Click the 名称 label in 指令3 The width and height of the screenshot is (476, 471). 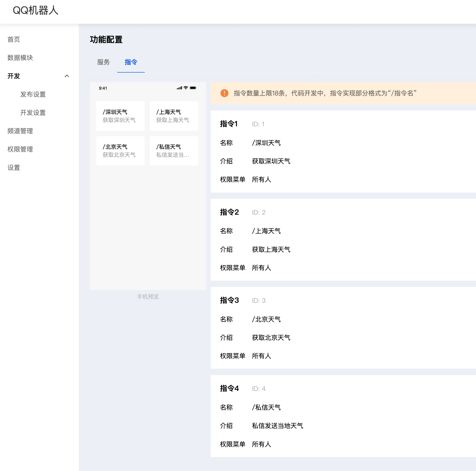[x=226, y=319]
